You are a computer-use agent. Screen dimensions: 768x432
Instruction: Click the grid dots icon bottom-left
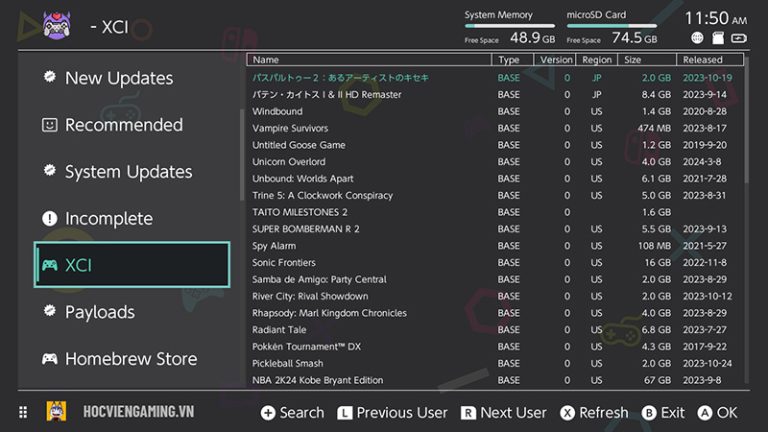click(x=22, y=412)
